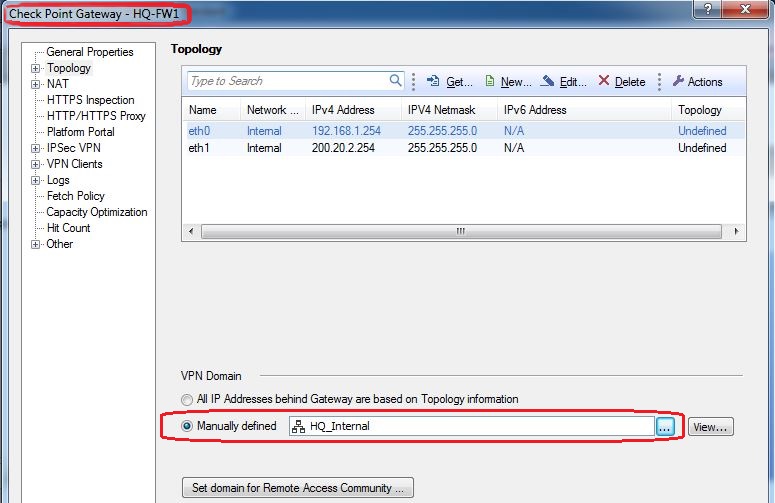Expand the Other tree node
This screenshot has height=503, width=775.
click(x=35, y=245)
